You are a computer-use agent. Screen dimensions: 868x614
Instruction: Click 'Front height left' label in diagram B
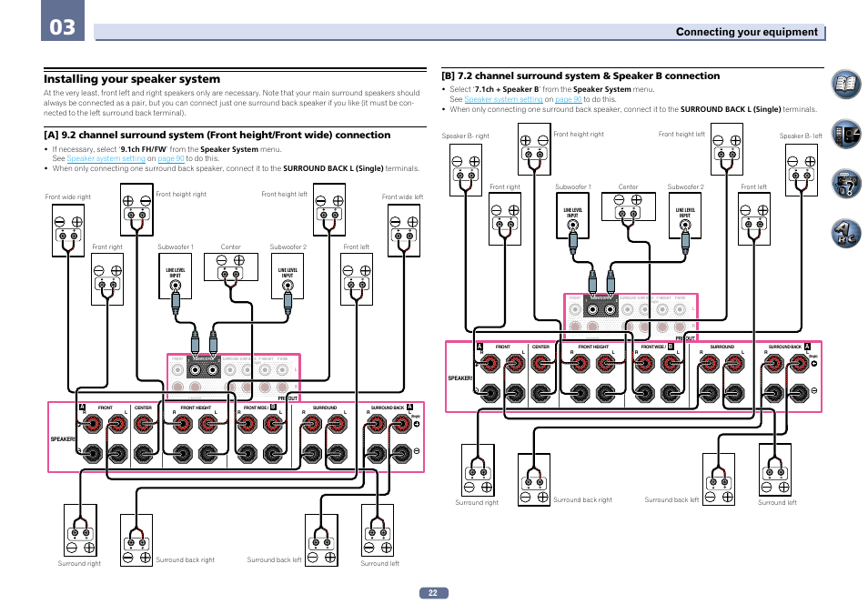tap(681, 135)
